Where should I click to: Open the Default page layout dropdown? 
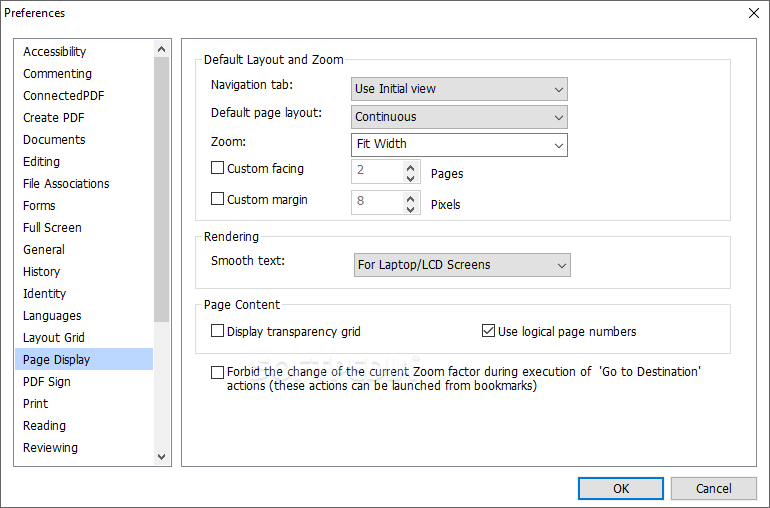click(x=459, y=117)
